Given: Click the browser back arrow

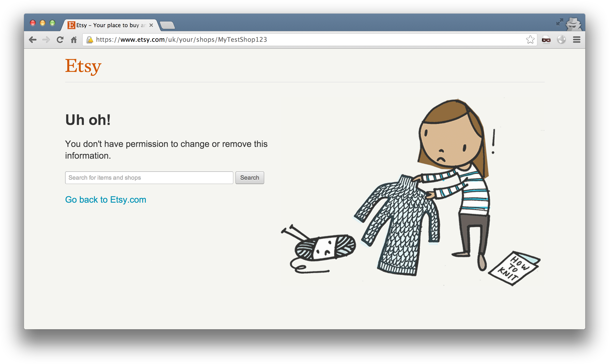Looking at the screenshot, I should click(32, 40).
